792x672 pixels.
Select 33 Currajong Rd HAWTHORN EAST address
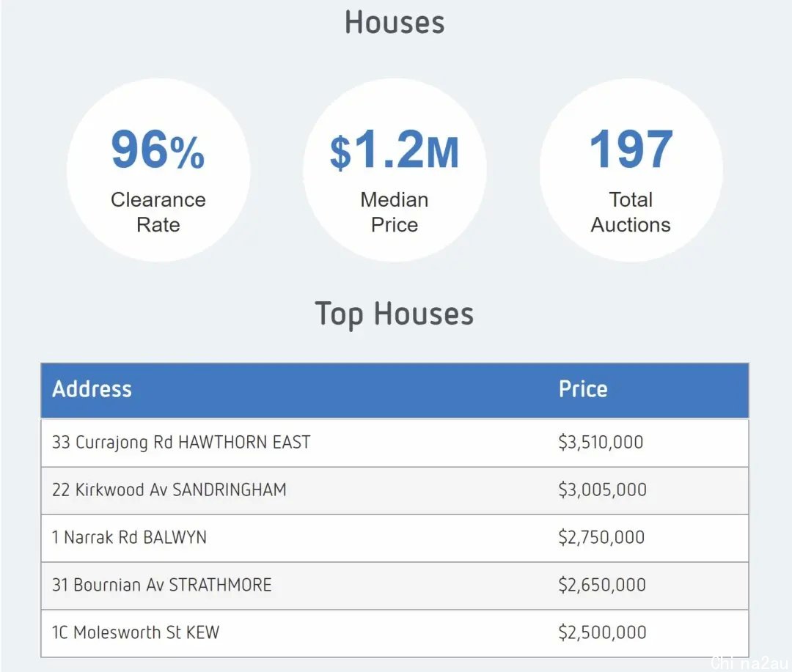[x=181, y=443]
